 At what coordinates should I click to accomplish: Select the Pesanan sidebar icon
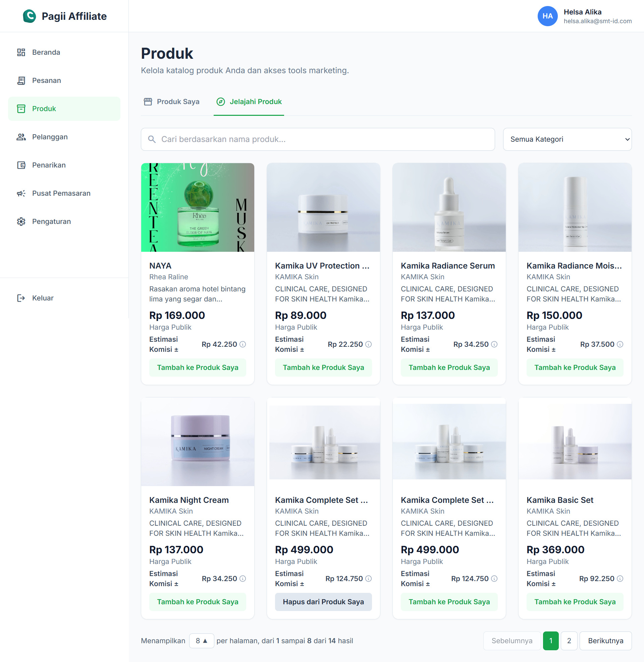coord(21,81)
